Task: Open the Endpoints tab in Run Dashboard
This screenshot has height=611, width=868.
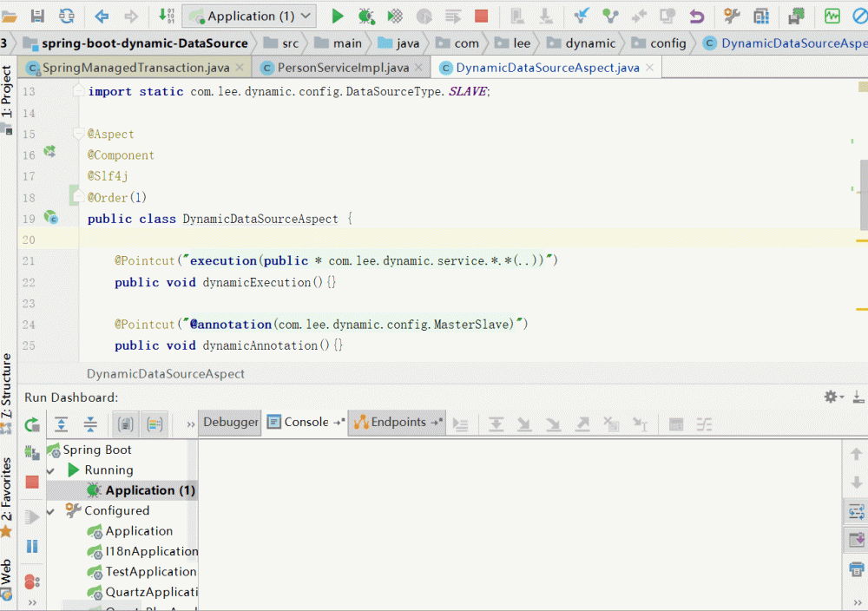Action: click(x=398, y=423)
